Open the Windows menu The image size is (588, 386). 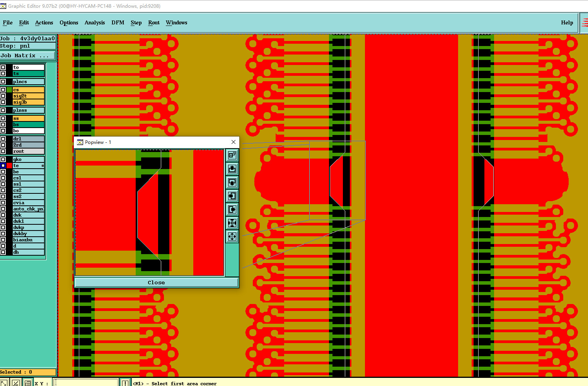pos(177,22)
